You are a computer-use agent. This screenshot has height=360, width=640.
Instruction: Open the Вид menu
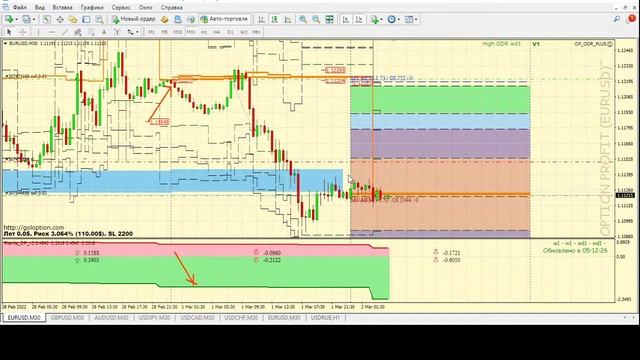tap(40, 7)
